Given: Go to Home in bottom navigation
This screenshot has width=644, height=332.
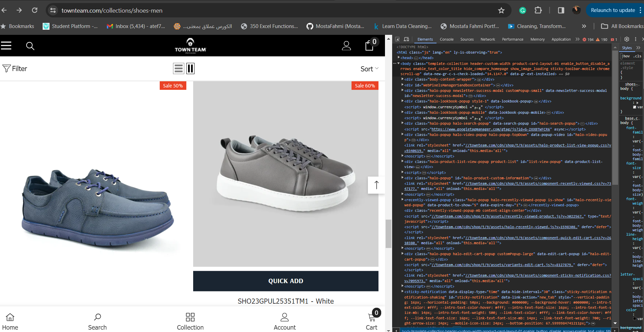Looking at the screenshot, I should 10,322.
